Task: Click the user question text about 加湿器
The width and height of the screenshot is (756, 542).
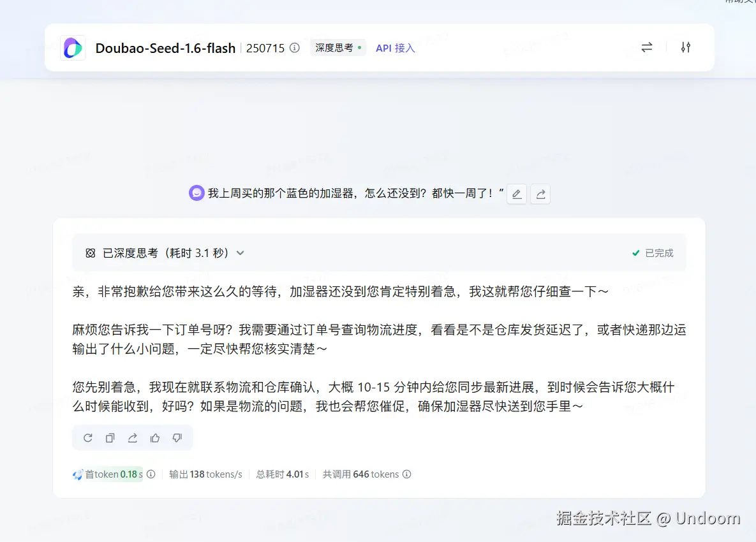Action: tap(356, 194)
